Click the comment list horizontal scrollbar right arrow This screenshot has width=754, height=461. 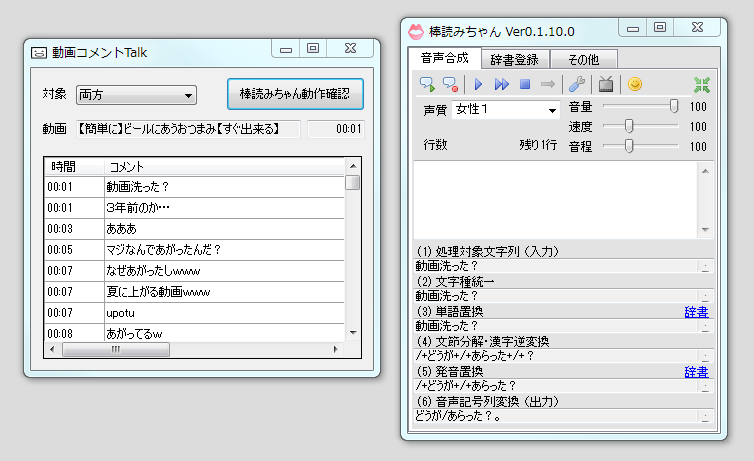click(335, 349)
